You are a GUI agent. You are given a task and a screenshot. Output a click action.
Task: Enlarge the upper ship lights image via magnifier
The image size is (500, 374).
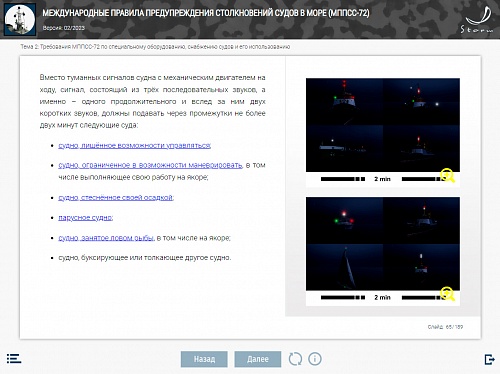(447, 176)
